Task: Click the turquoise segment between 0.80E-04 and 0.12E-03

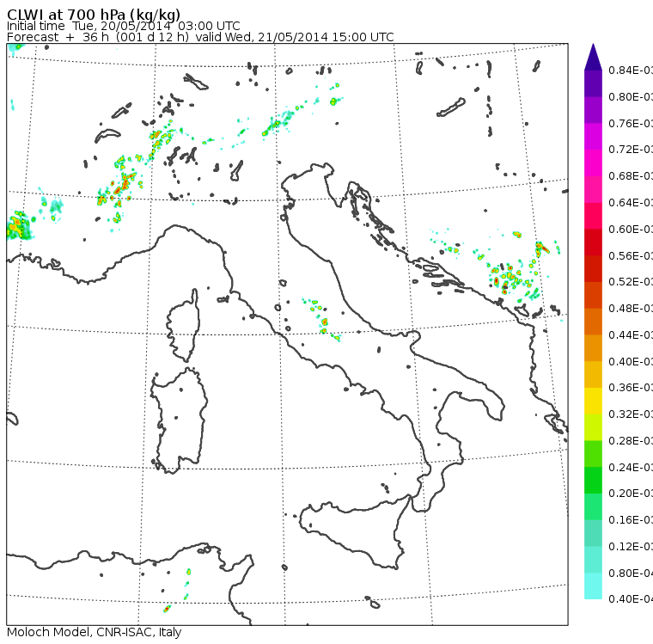Action: [x=593, y=560]
